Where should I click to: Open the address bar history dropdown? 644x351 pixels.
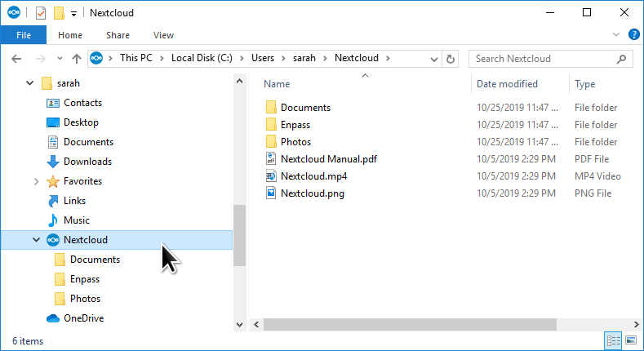click(433, 59)
